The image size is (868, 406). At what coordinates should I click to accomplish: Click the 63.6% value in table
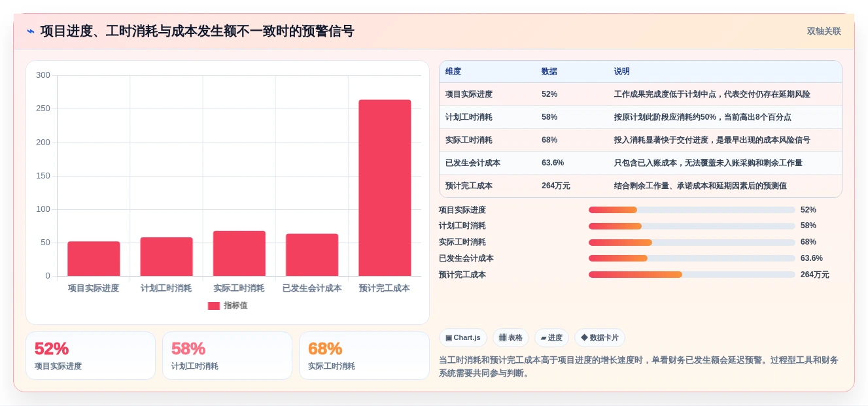pos(553,163)
